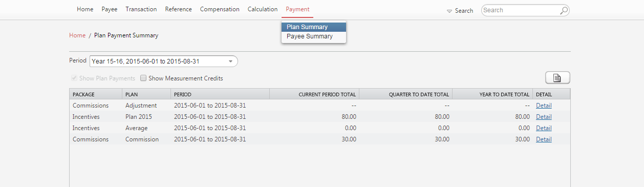
Task: Open the Calculation menu
Action: point(263,9)
